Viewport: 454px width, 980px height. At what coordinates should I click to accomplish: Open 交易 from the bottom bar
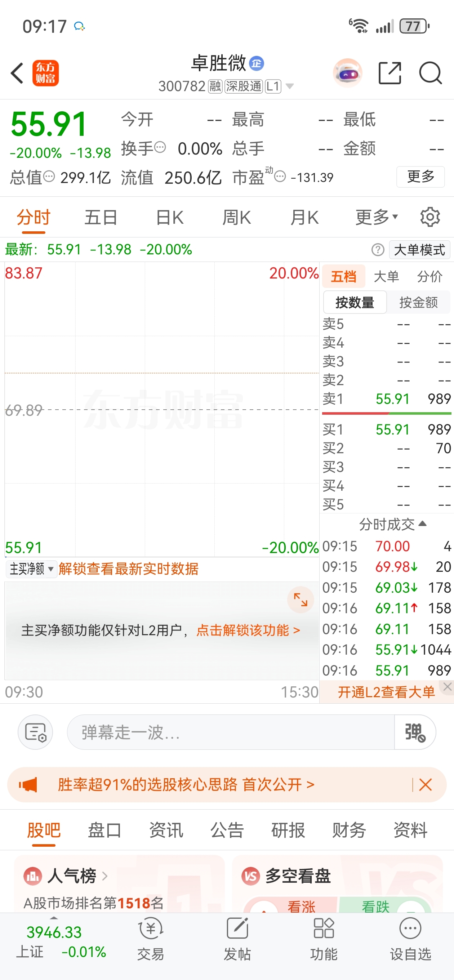coord(151,939)
